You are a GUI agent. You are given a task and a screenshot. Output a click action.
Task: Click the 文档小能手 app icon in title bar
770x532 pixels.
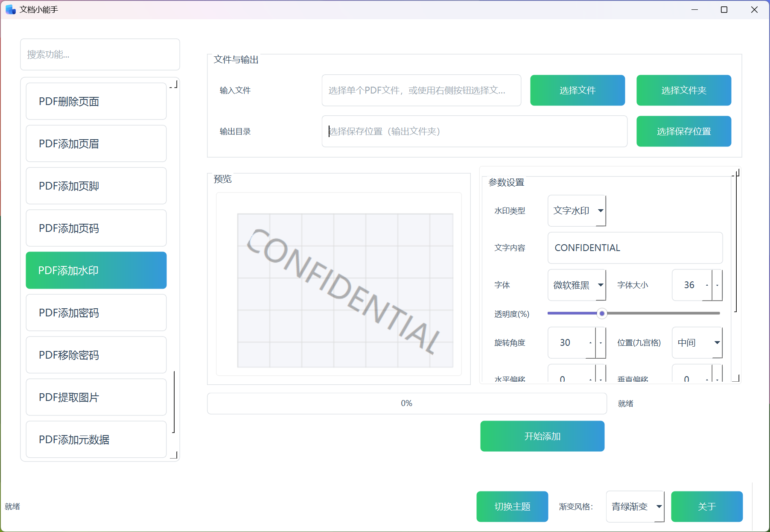coord(10,9)
